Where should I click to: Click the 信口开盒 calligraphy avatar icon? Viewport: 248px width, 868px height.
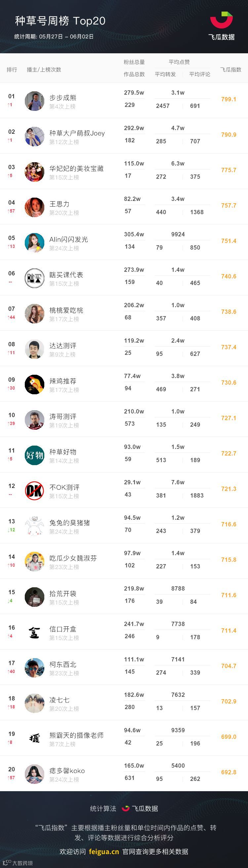coord(35,632)
